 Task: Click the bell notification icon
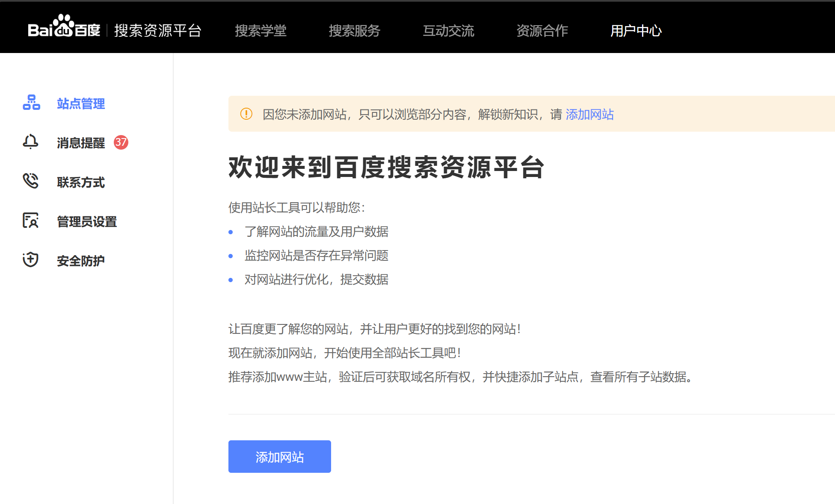pyautogui.click(x=30, y=142)
